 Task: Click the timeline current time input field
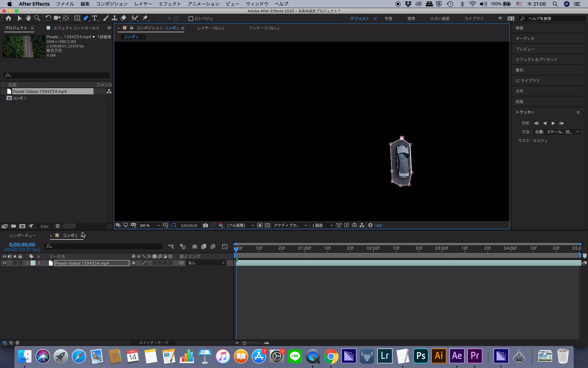pyautogui.click(x=21, y=245)
